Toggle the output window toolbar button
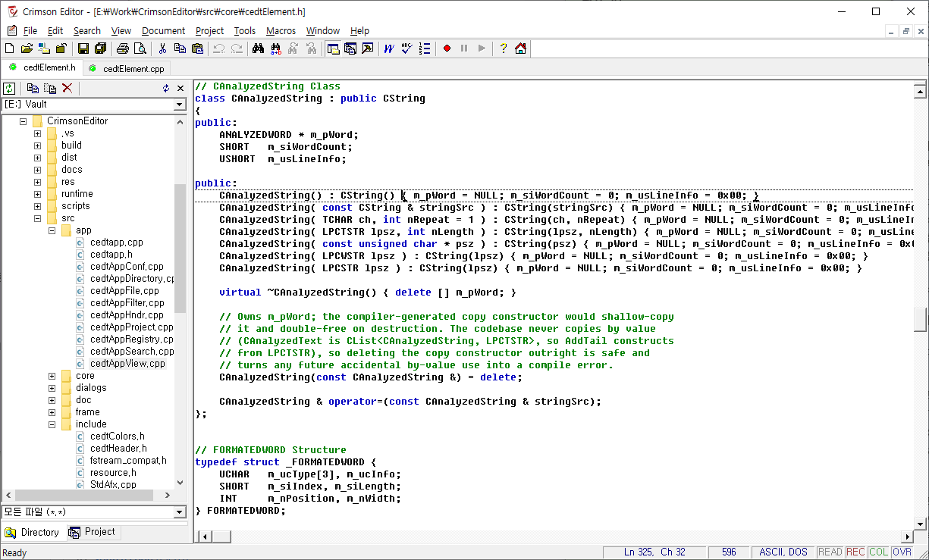The width and height of the screenshot is (929, 560). click(x=350, y=48)
